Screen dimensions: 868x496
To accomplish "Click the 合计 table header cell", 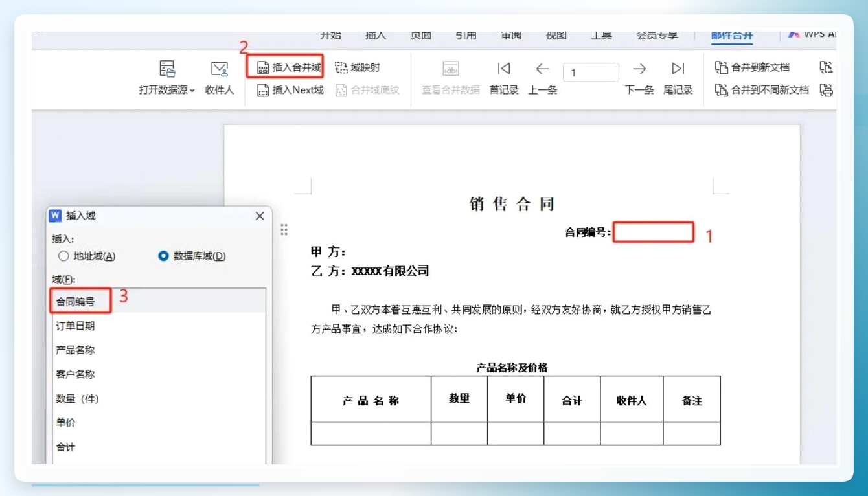I will pyautogui.click(x=572, y=399).
